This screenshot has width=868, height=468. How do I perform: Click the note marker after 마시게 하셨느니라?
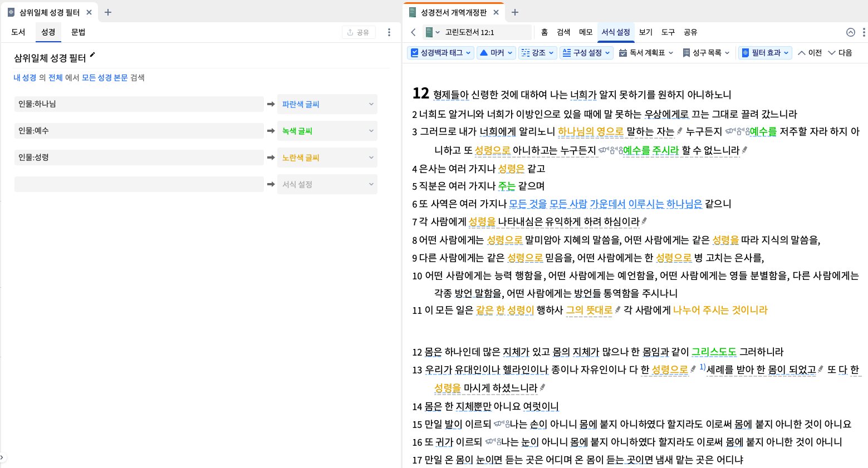tap(542, 388)
